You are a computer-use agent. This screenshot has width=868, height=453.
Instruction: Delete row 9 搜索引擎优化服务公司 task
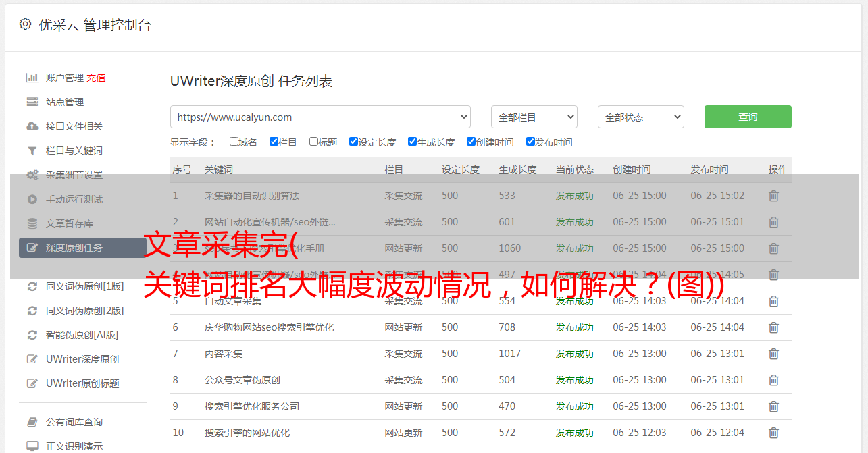coord(774,406)
